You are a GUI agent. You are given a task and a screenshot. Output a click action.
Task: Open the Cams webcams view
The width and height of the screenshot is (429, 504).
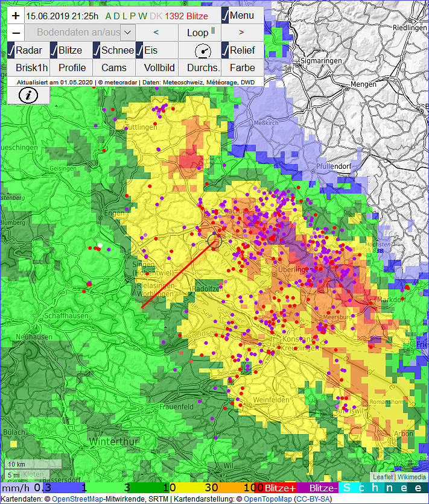pos(114,68)
